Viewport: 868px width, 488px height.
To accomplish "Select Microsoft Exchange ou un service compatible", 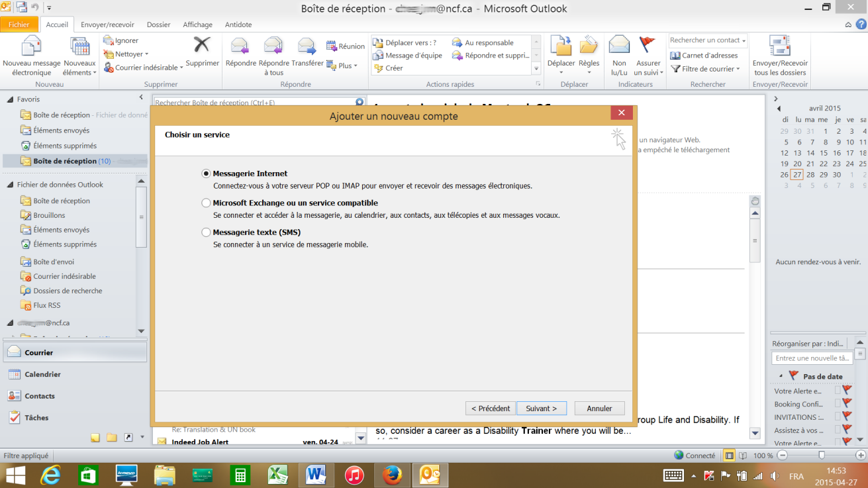I will (x=206, y=203).
